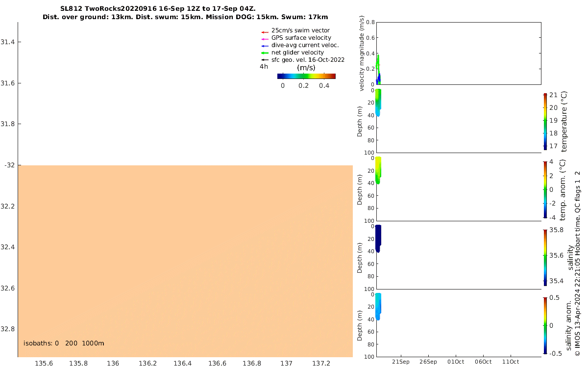Select the velocity (m/s) horizontal colorbar
588x368 pixels.
(x=306, y=76)
